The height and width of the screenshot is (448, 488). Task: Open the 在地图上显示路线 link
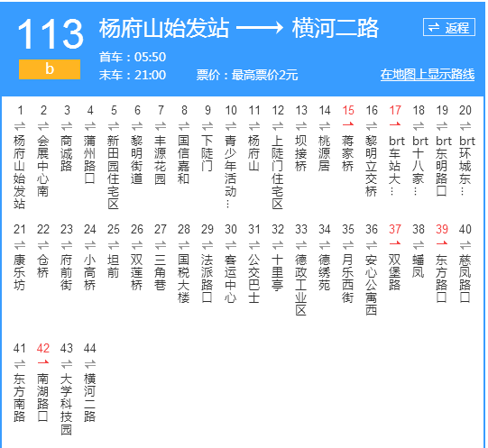(428, 75)
